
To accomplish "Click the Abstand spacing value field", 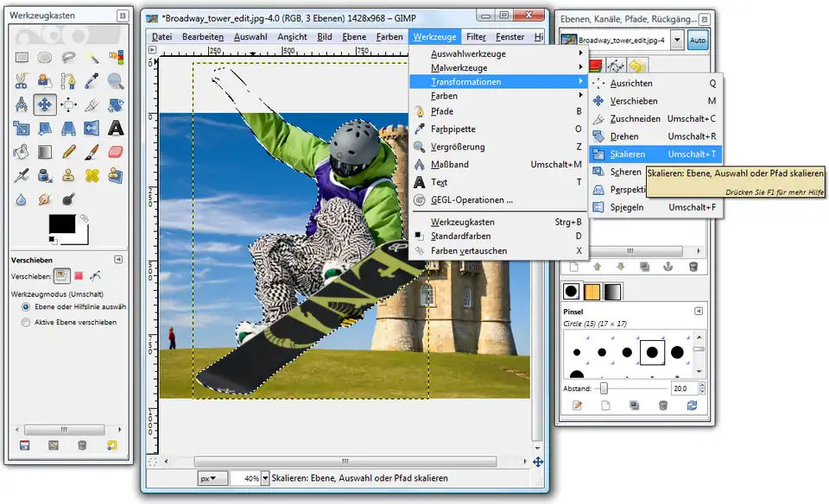I will [x=682, y=389].
